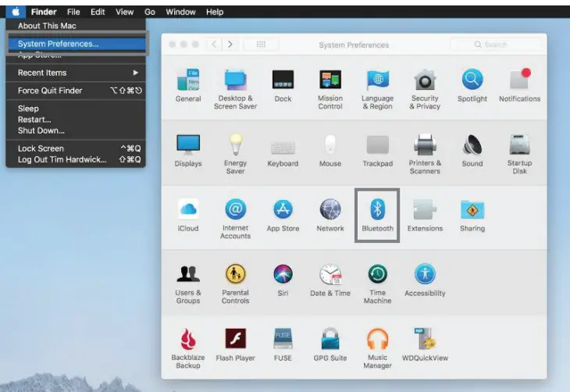Open the Bluetooth preference pane

pos(377,216)
